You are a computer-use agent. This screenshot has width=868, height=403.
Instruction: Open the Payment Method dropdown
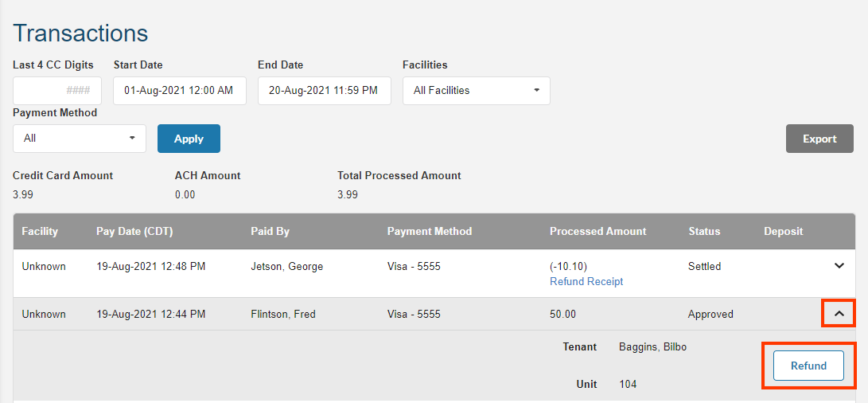point(80,139)
